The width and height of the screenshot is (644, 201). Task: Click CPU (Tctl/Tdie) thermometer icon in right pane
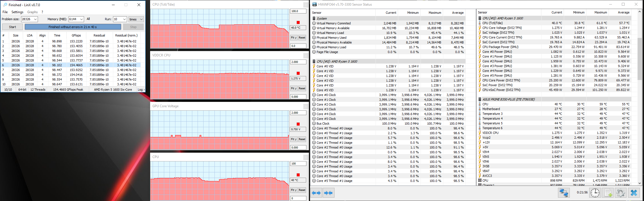[x=480, y=23]
